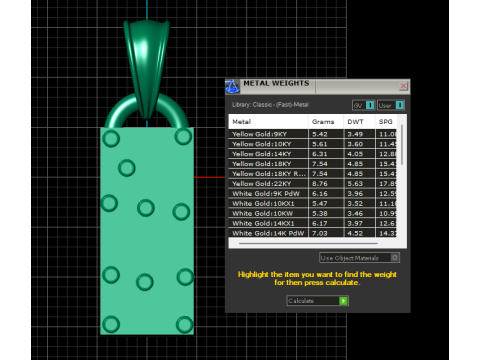Select the Yellow Gold:14KY row
This screenshot has width=480, height=360.
pyautogui.click(x=313, y=154)
